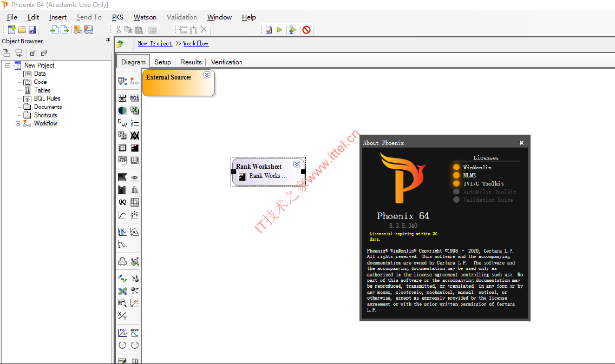
Task: Click the expand-all icon in Object Browser
Action: 34,53
